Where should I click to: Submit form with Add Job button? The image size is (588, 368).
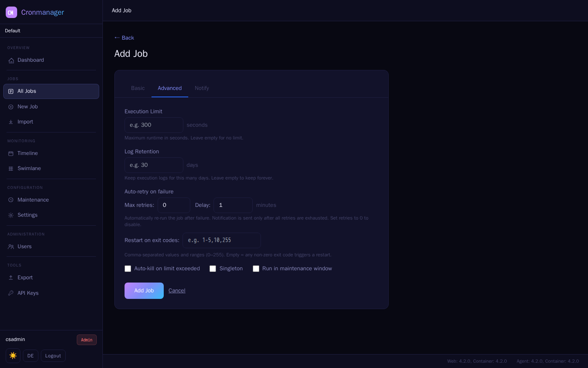pyautogui.click(x=144, y=291)
